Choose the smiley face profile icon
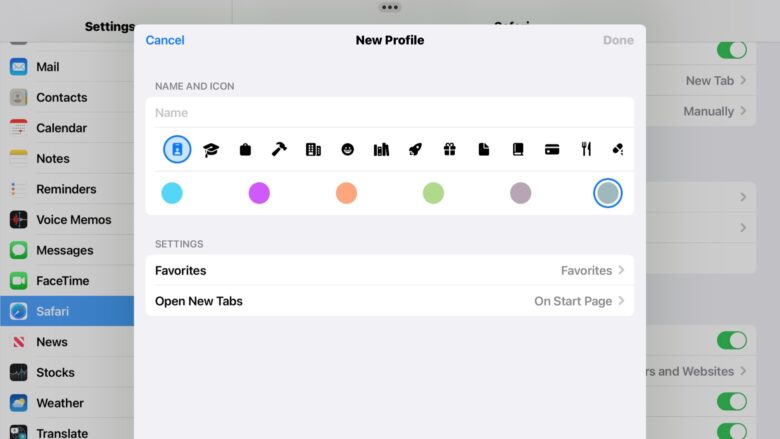Viewport: 780px width, 439px height. (x=348, y=149)
